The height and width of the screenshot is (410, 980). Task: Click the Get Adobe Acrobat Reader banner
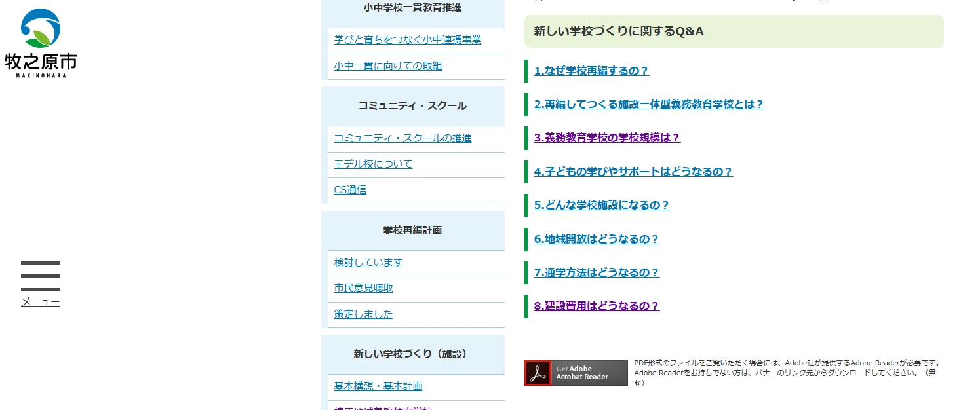(576, 373)
